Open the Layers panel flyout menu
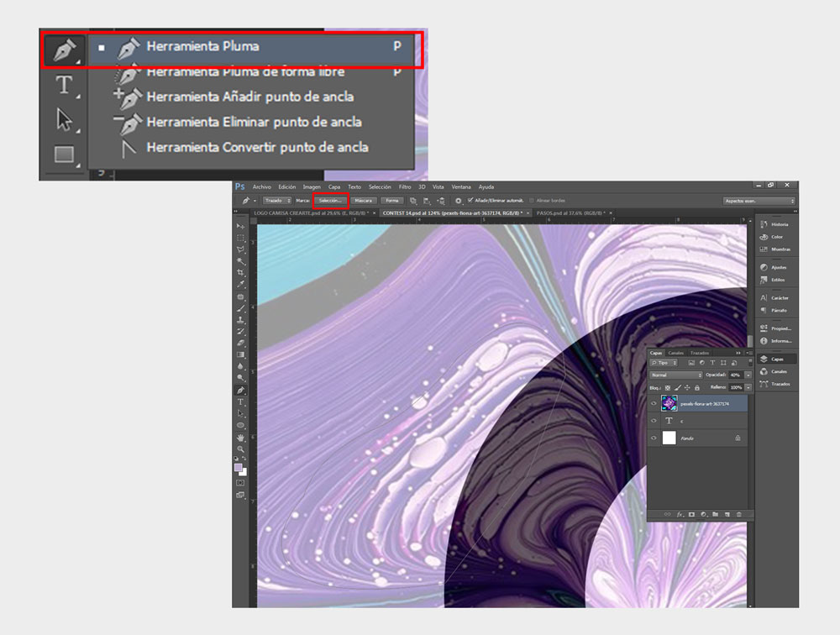840x635 pixels. (748, 353)
